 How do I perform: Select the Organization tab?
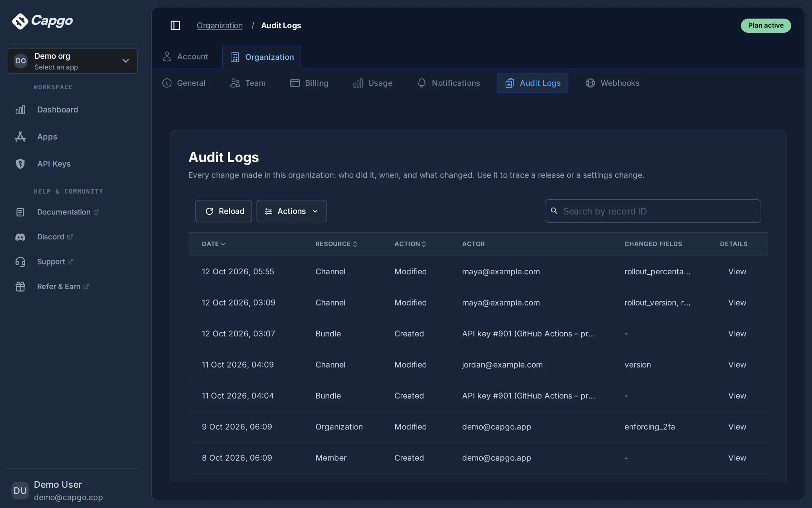tap(262, 57)
